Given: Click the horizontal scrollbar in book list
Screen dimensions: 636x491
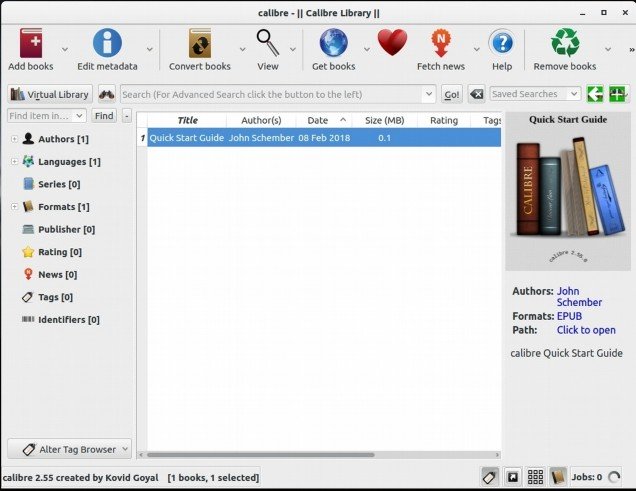Looking at the screenshot, I should pyautogui.click(x=260, y=455).
